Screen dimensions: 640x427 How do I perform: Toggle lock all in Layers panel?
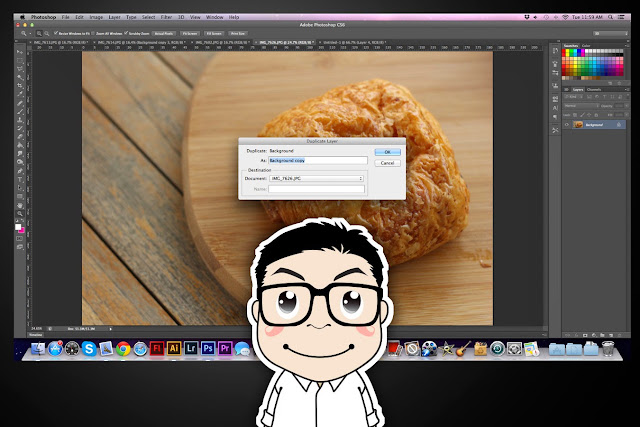pos(596,115)
